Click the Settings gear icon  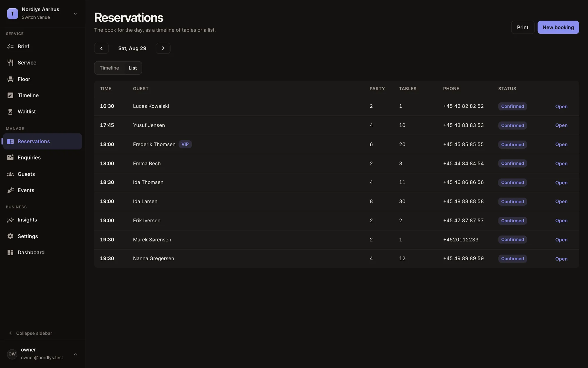pyautogui.click(x=10, y=236)
